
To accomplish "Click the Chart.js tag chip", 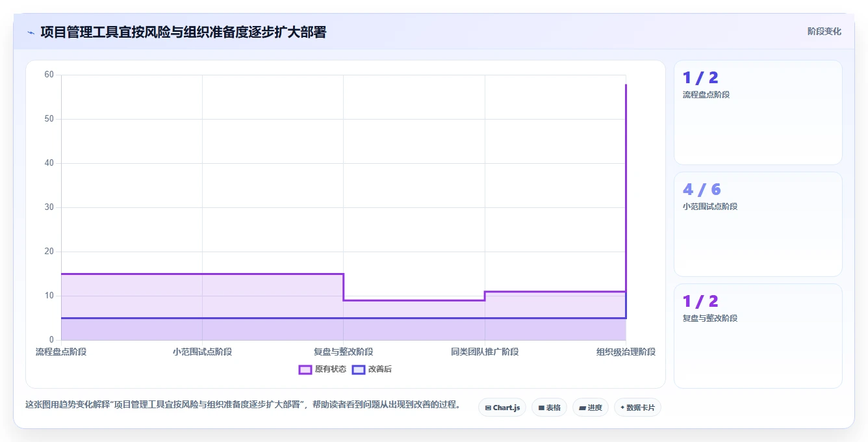I will point(502,408).
